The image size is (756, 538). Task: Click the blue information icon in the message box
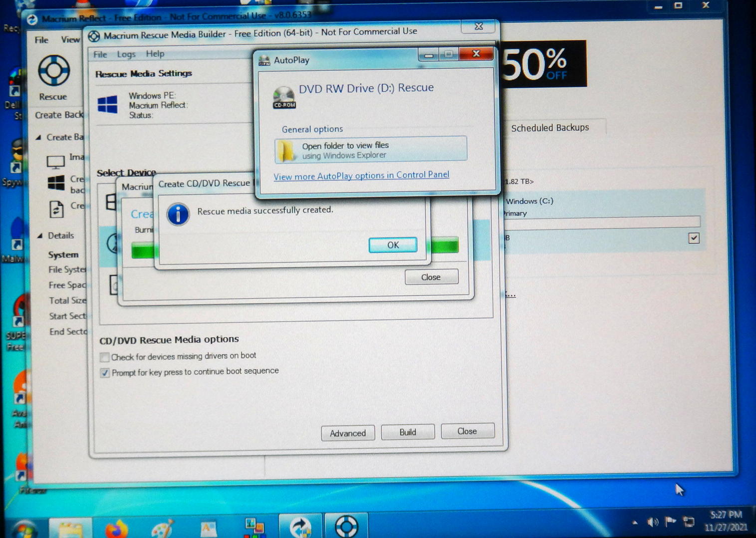click(x=178, y=215)
